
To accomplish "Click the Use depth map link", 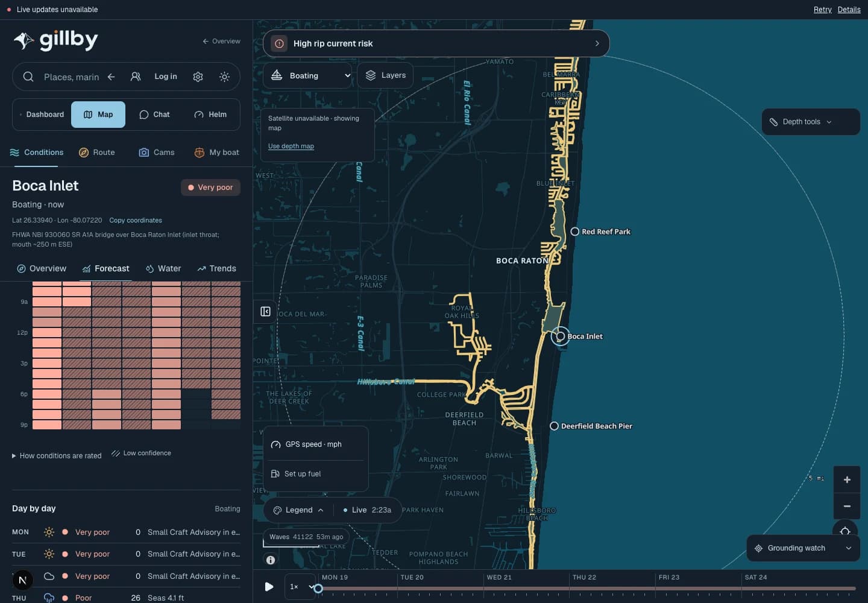I will point(291,146).
